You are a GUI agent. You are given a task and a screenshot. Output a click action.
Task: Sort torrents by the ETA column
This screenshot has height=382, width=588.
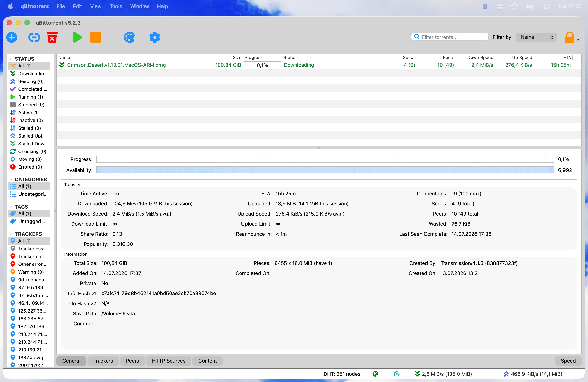click(x=553, y=57)
